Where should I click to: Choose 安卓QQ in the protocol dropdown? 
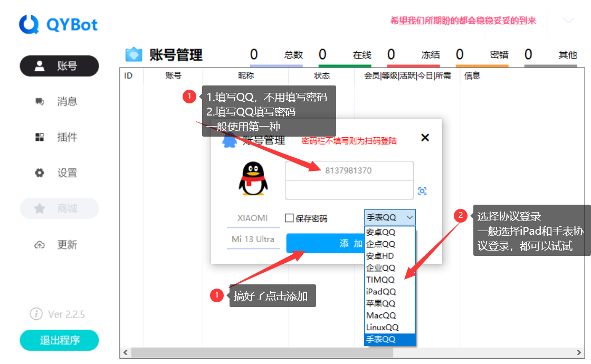click(381, 232)
